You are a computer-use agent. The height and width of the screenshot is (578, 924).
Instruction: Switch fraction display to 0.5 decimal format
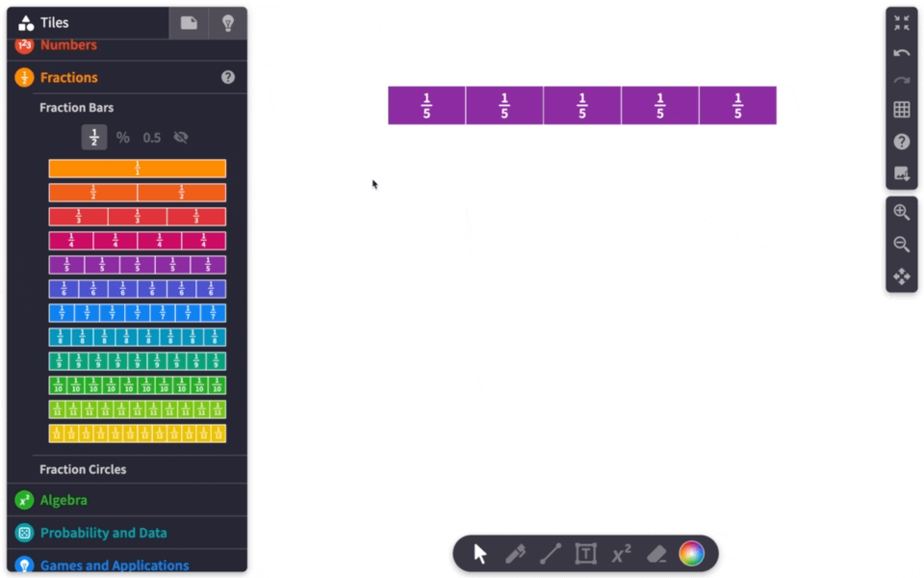150,137
